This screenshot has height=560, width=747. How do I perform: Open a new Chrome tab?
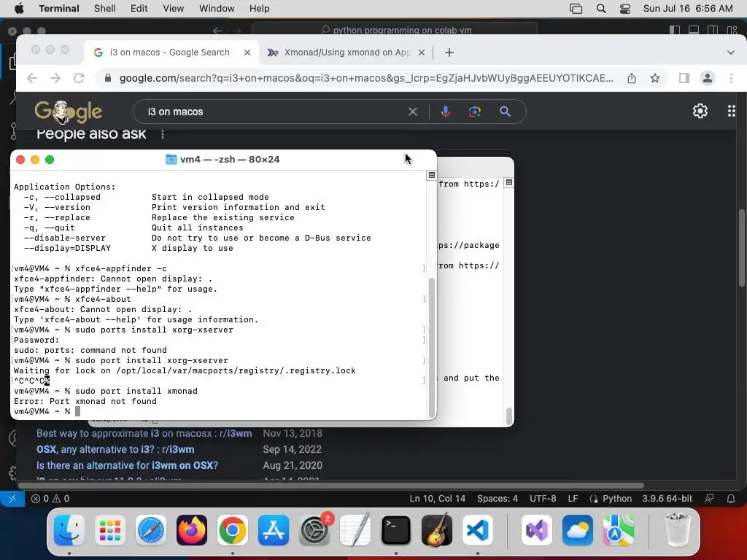[449, 52]
